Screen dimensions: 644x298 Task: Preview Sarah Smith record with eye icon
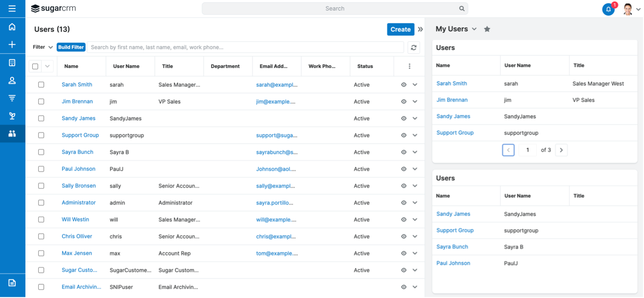pyautogui.click(x=403, y=85)
